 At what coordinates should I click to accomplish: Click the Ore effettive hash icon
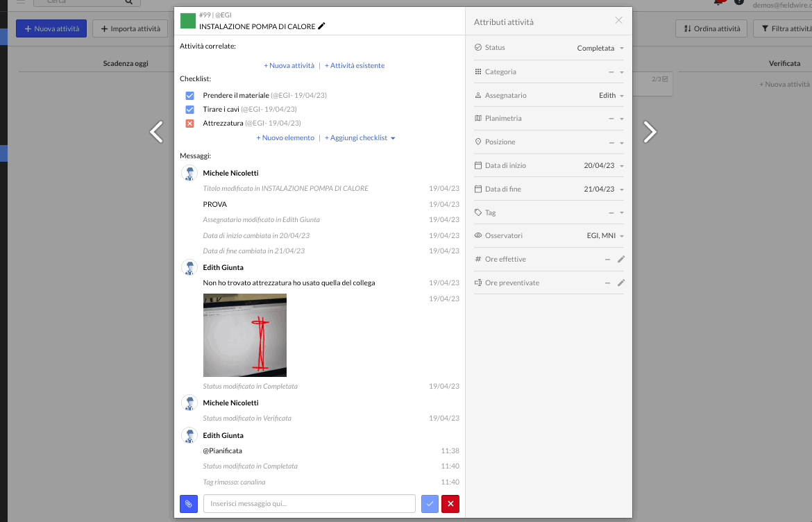tap(478, 259)
